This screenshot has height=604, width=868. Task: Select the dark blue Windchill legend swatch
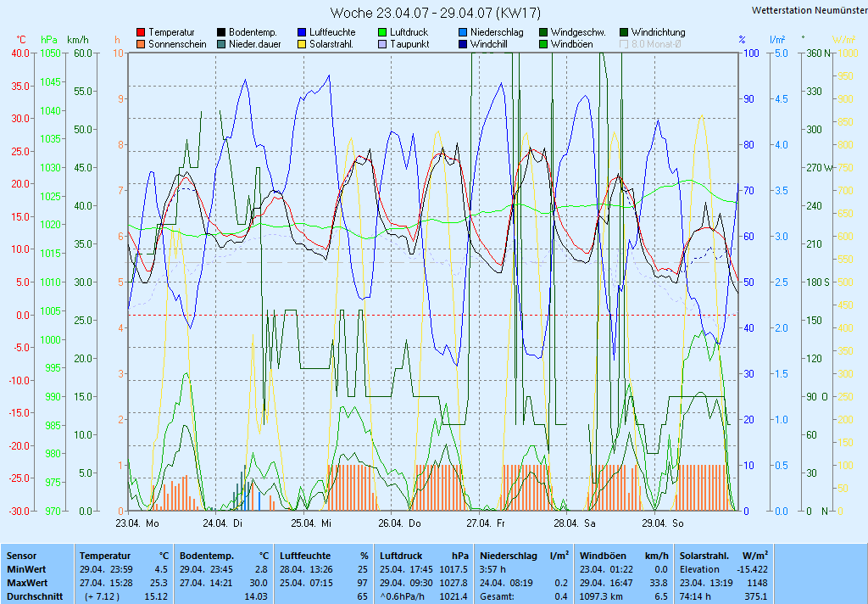click(x=463, y=44)
